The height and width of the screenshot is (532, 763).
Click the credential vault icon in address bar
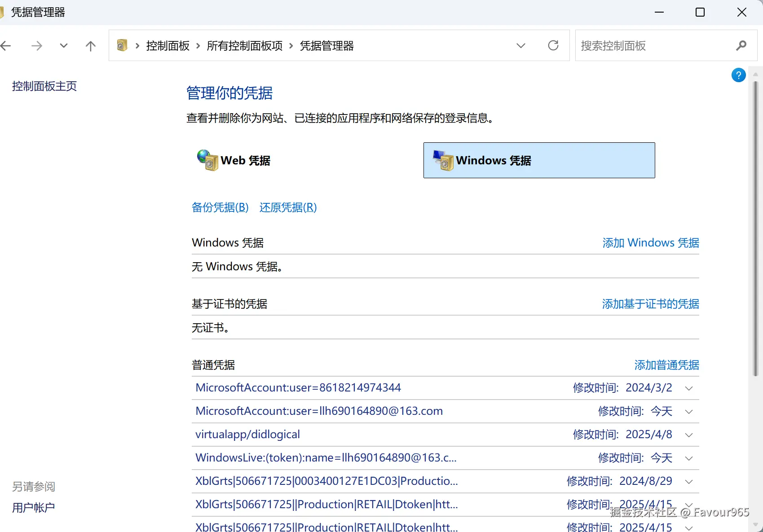[122, 45]
